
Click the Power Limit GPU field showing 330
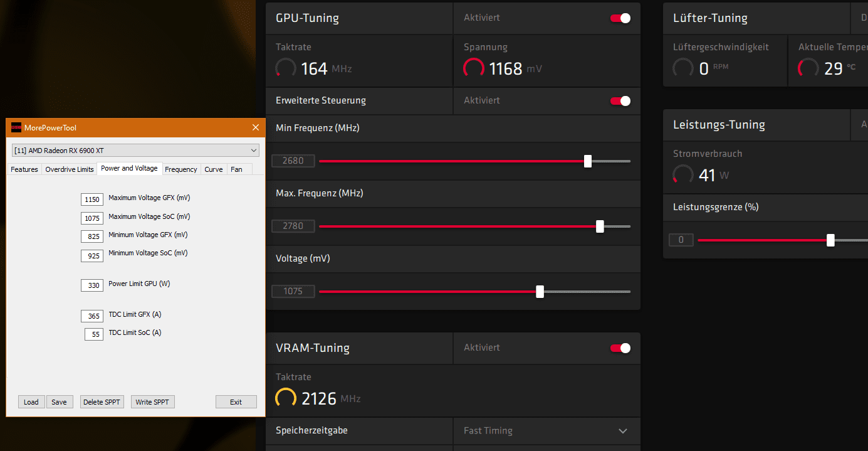click(x=92, y=285)
